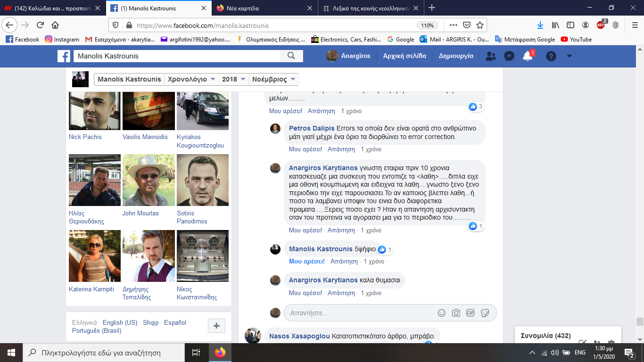Insert an emoji in the reply box
The image size is (644, 362).
pyautogui.click(x=442, y=313)
